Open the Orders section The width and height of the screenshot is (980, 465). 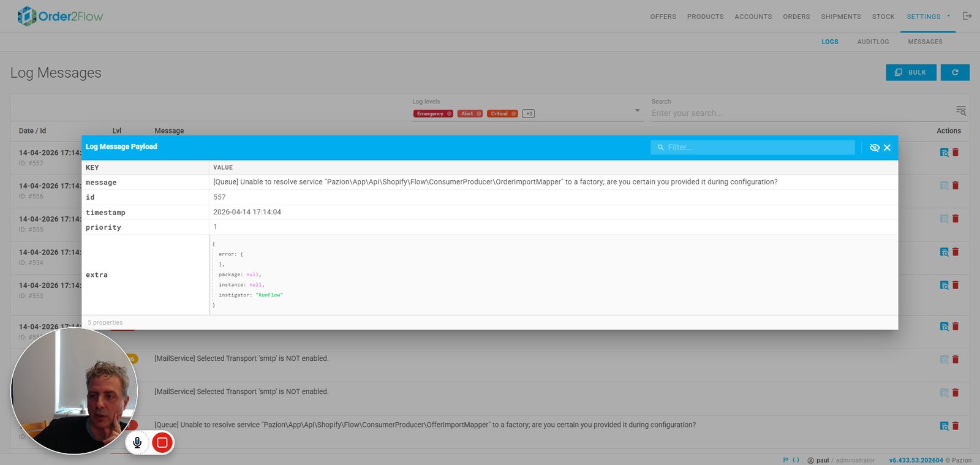point(796,17)
